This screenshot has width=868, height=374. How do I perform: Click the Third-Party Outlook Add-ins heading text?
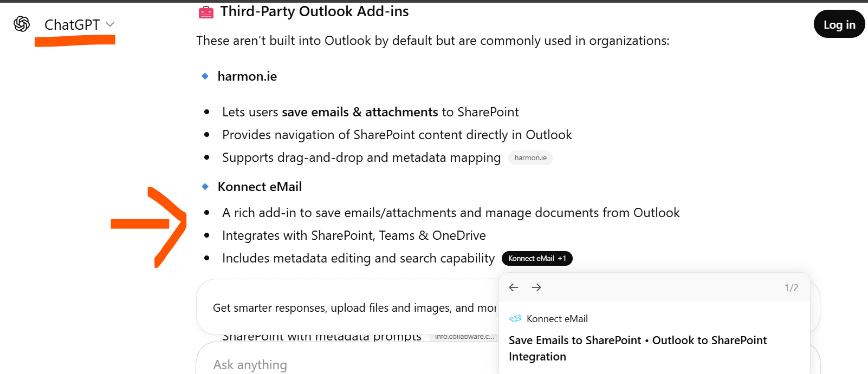tap(314, 11)
